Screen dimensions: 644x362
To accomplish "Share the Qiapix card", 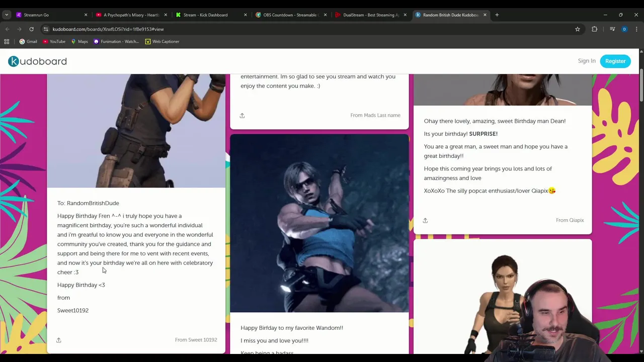I will pyautogui.click(x=425, y=221).
